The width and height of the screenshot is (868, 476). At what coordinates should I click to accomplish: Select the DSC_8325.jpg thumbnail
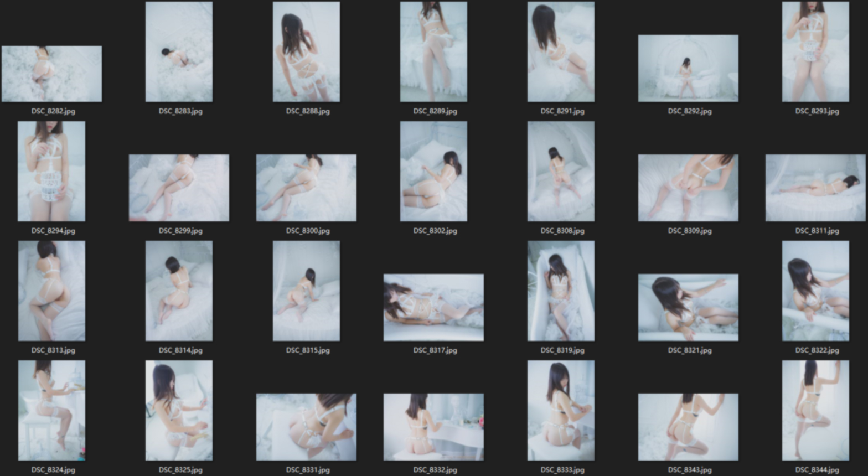pyautogui.click(x=179, y=410)
